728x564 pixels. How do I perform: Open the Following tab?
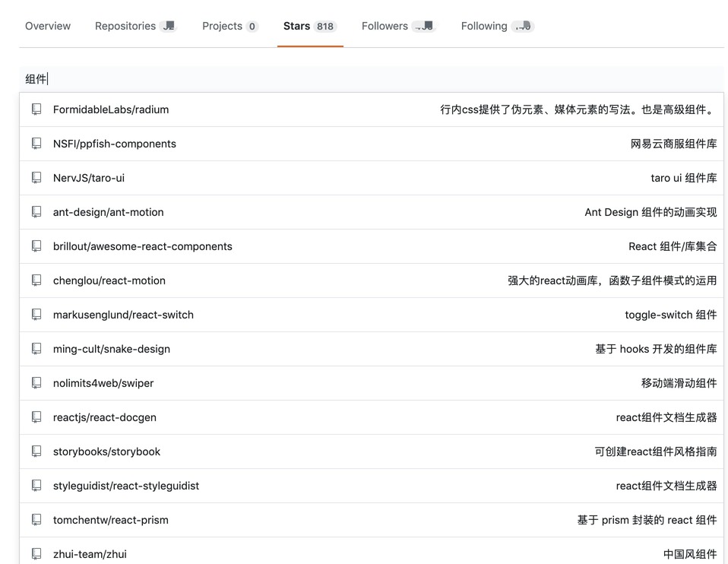point(498,26)
